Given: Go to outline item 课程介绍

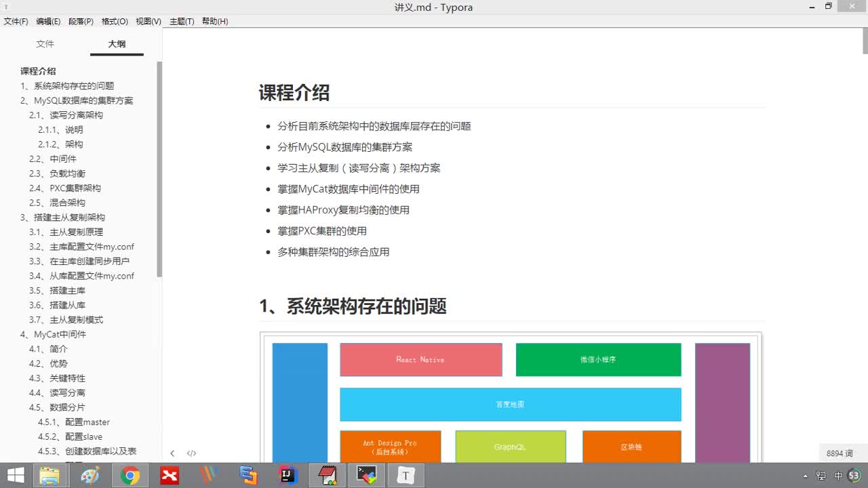Looking at the screenshot, I should coord(38,71).
